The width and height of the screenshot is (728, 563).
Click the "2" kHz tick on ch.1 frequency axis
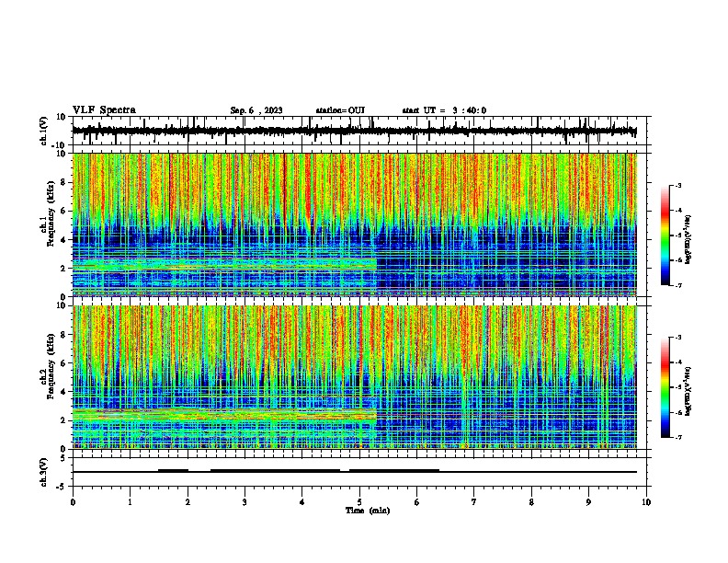(63, 269)
